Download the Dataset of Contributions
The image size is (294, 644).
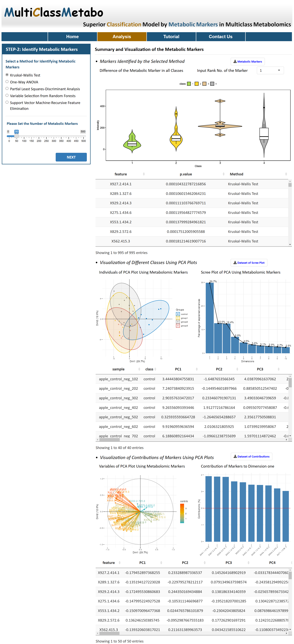[251, 456]
